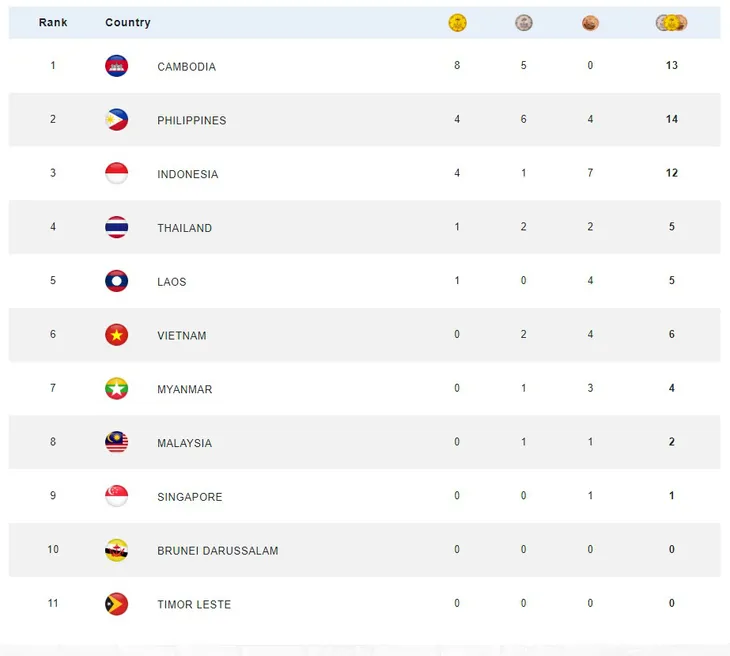The height and width of the screenshot is (656, 730).
Task: Open the BRUNEI DARUSSALAM country name
Action: 217,551
